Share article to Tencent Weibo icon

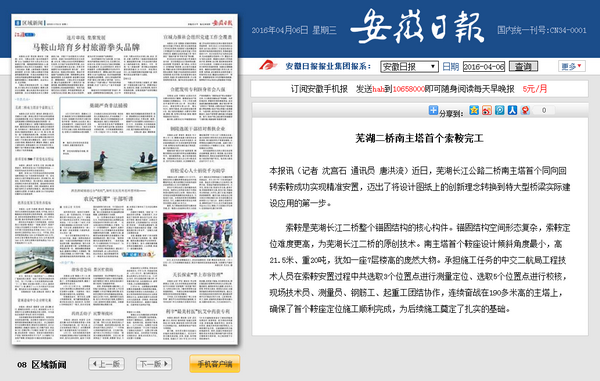point(499,111)
